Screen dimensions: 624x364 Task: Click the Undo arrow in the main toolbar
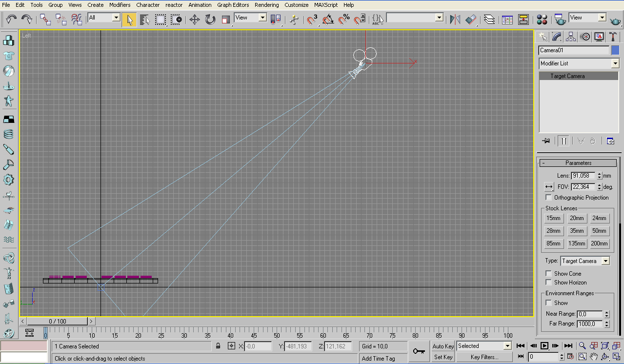coord(11,19)
